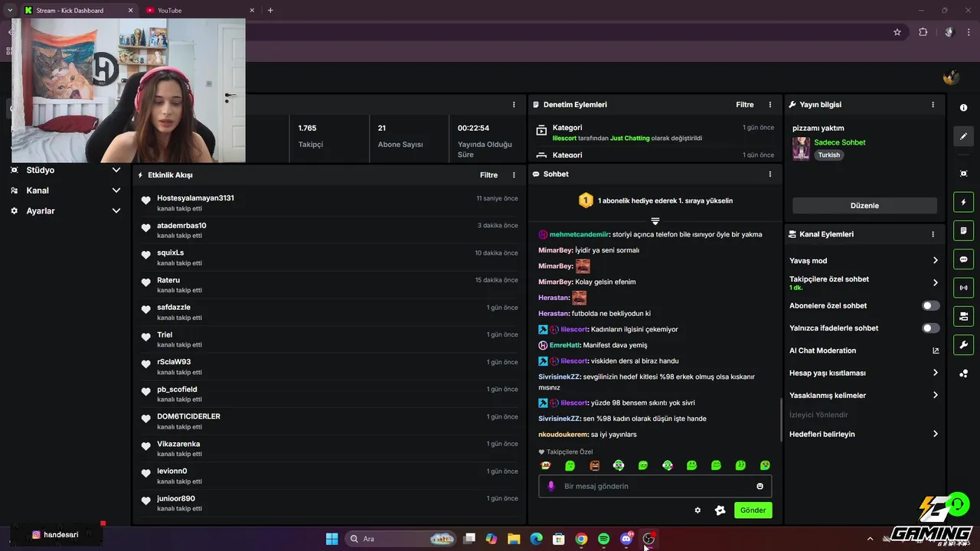Click heart icon beside Hostesyalamayan3131

pyautogui.click(x=146, y=201)
